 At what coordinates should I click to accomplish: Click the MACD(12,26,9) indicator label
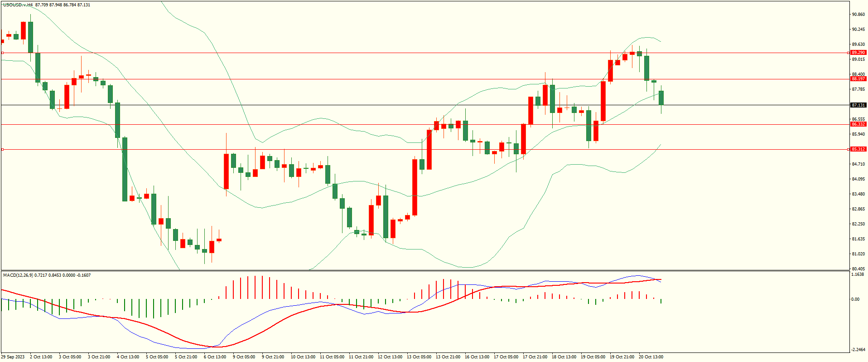(18, 275)
